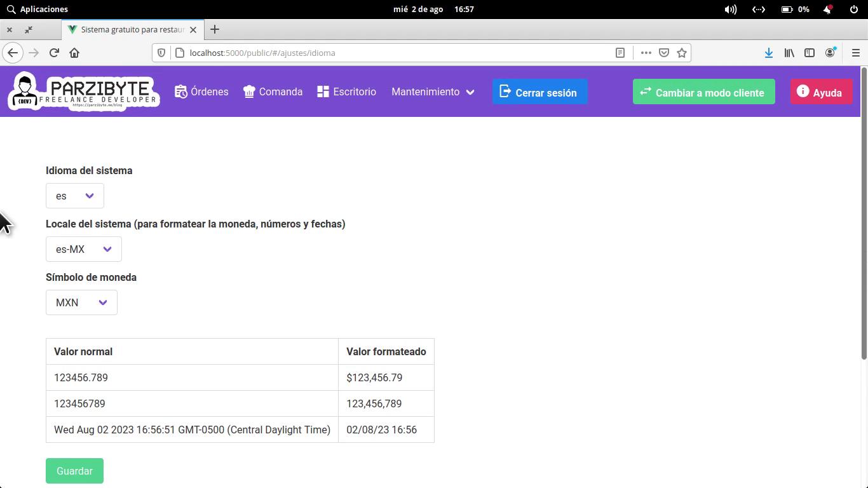Expand the es-MX locale dropdown
The width and height of the screenshot is (868, 488).
coord(84,249)
